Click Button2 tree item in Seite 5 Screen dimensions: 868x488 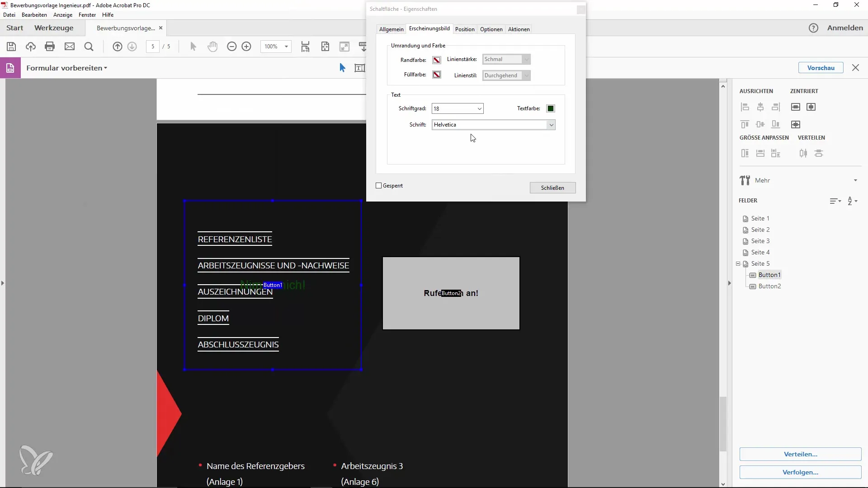point(769,286)
